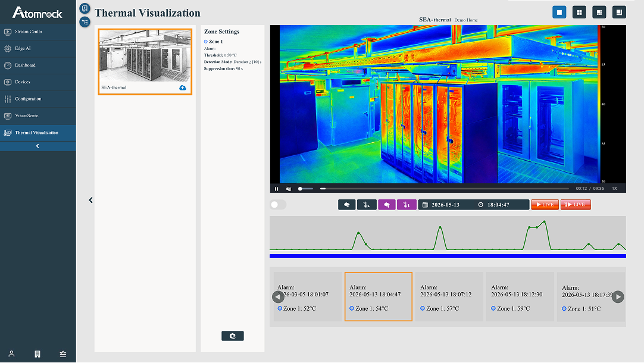This screenshot has width=644, height=363.
Task: Open the alarm card at 18:04:47
Action: 379,296
